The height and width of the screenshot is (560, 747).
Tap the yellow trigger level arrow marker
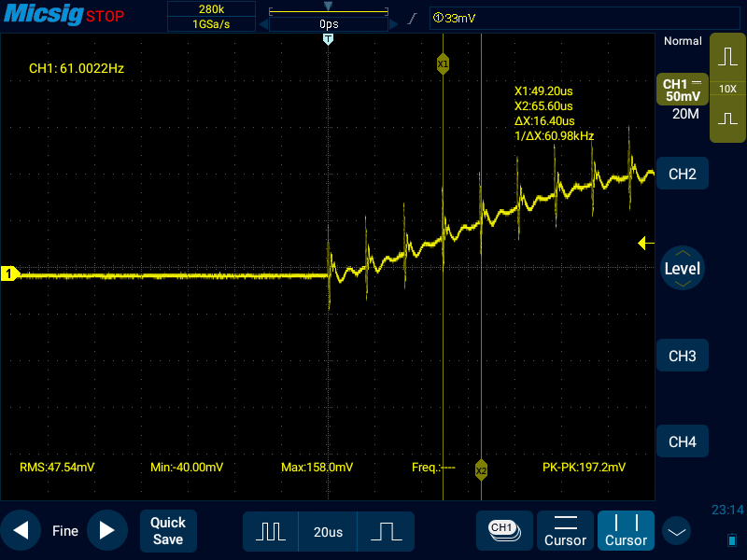(645, 244)
